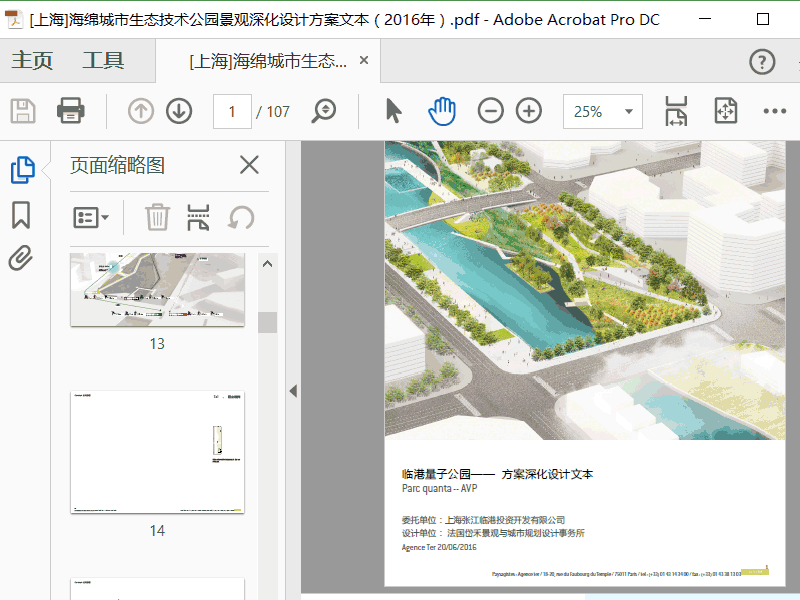Close the 页面缩略图 panel
The width and height of the screenshot is (800, 600).
click(x=249, y=165)
